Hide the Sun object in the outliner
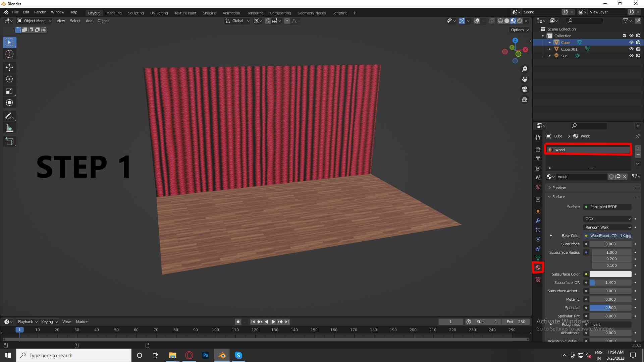This screenshot has height=362, width=644. tap(632, 56)
